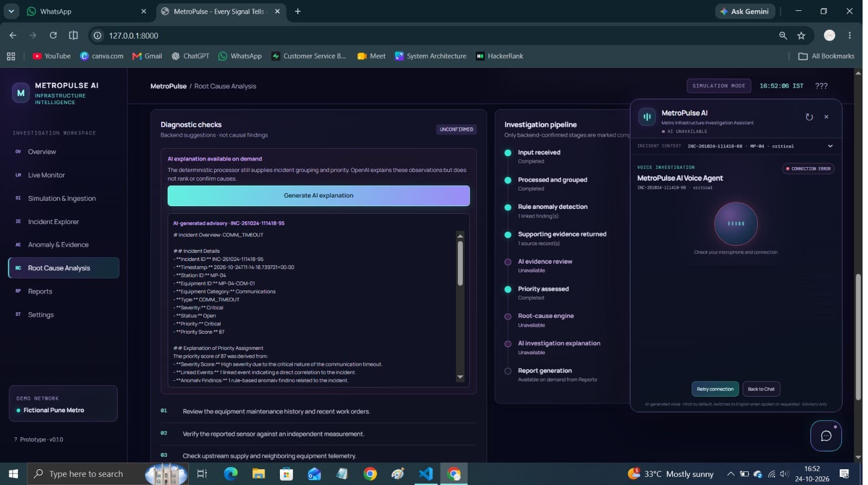This screenshot has height=485, width=868.
Task: Click the MetroPulse M logo
Action: pyautogui.click(x=21, y=93)
